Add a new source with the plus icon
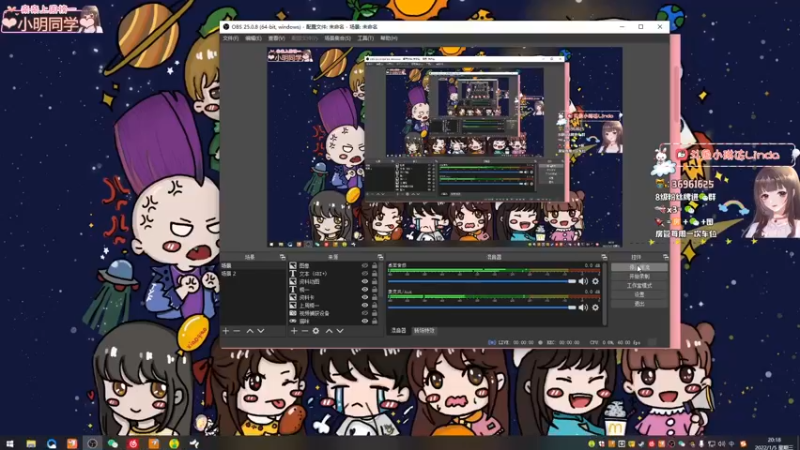The height and width of the screenshot is (450, 800). [294, 331]
